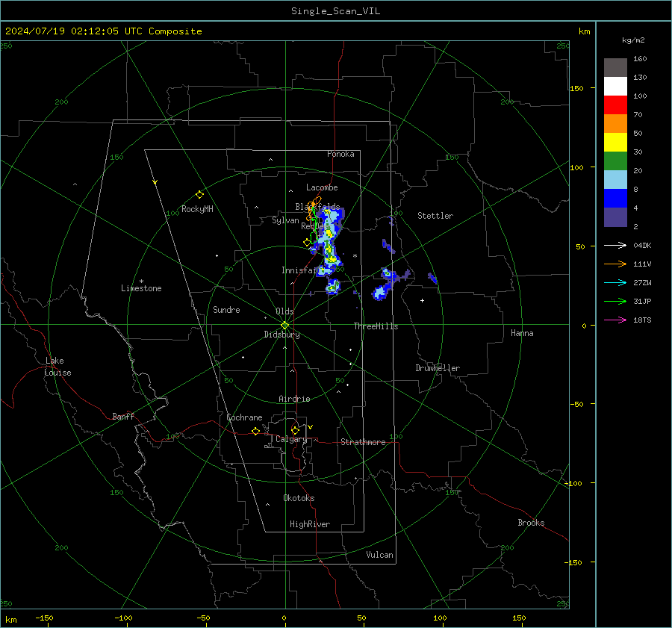The image size is (672, 628).
Task: Click the yellow diamond marker near Cochrane
Action: click(x=255, y=431)
